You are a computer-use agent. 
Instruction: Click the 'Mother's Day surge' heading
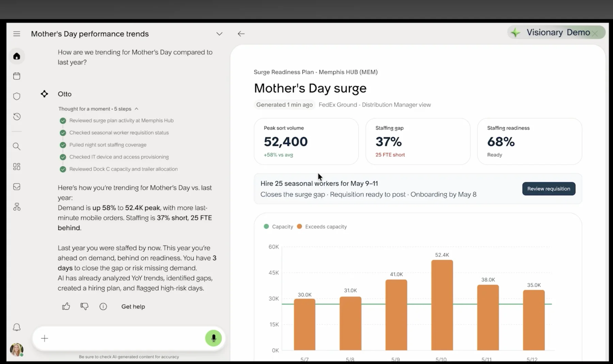coord(310,88)
